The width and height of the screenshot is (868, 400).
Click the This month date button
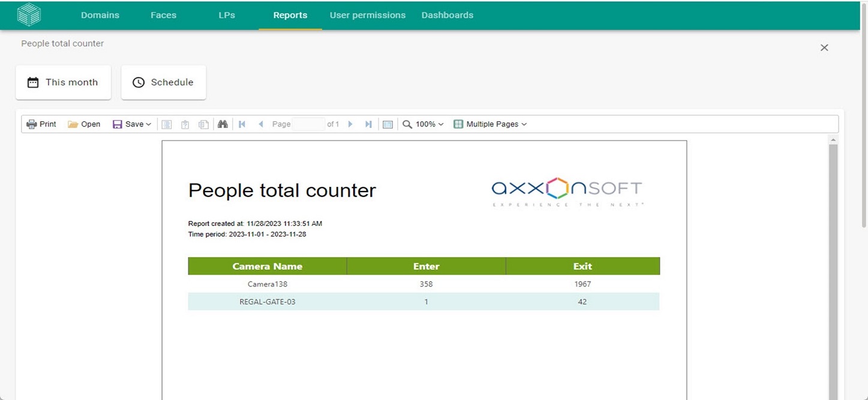point(63,82)
